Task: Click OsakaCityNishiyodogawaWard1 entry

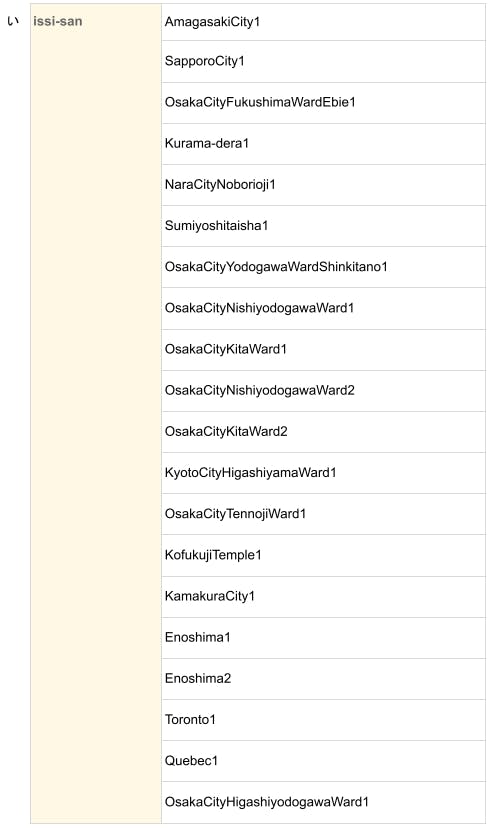Action: pos(259,308)
